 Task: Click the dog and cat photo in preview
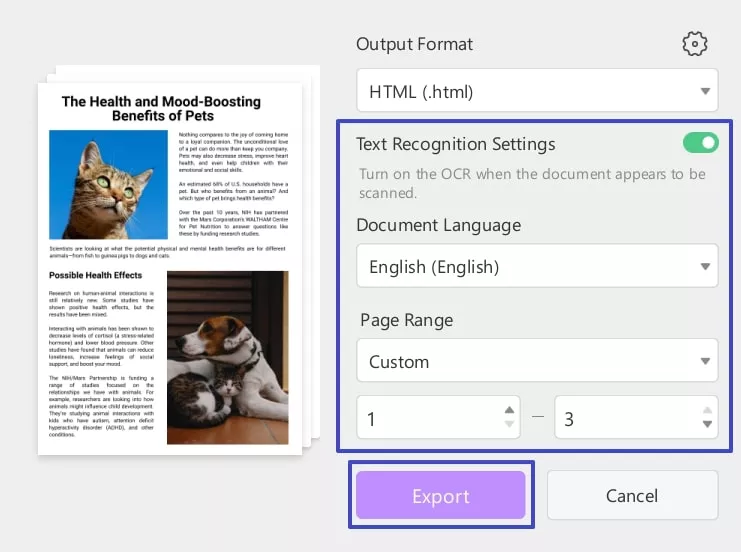pos(228,358)
